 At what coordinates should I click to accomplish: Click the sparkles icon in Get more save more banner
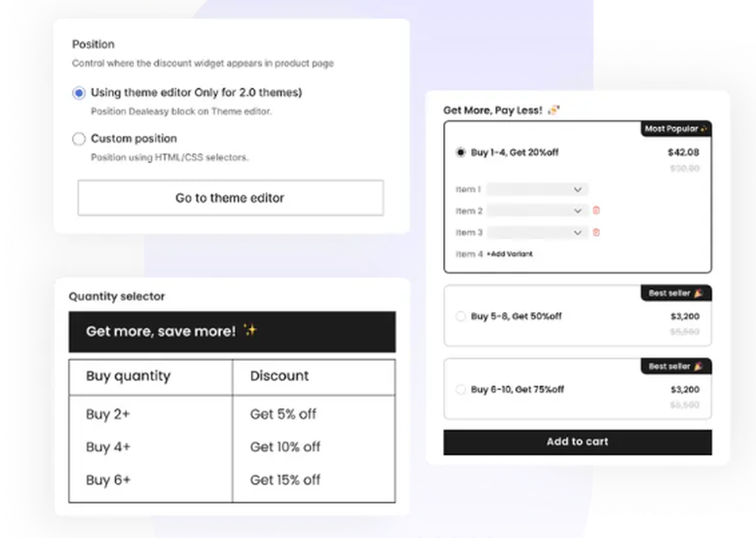pos(250,329)
